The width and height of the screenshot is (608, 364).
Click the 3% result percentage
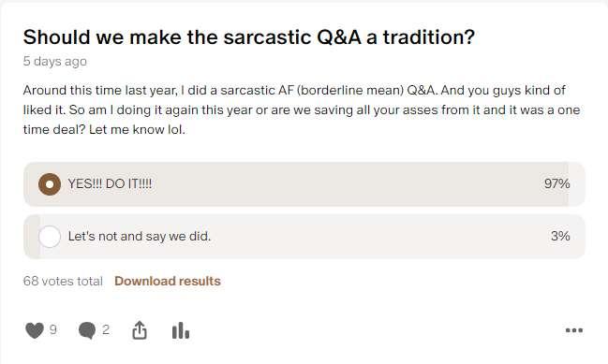click(560, 236)
